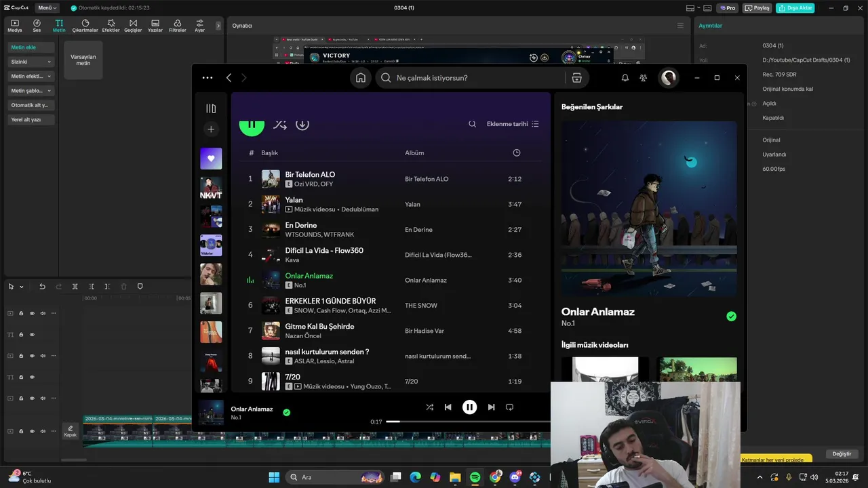The image size is (868, 488).
Task: Mute audio on the Kapak main track
Action: point(43,431)
